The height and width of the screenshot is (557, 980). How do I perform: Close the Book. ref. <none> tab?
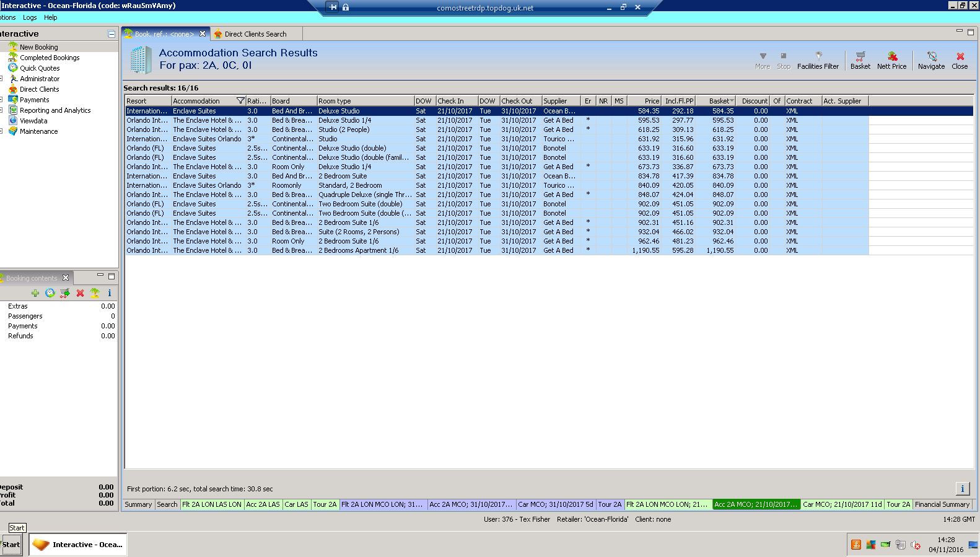tap(203, 33)
